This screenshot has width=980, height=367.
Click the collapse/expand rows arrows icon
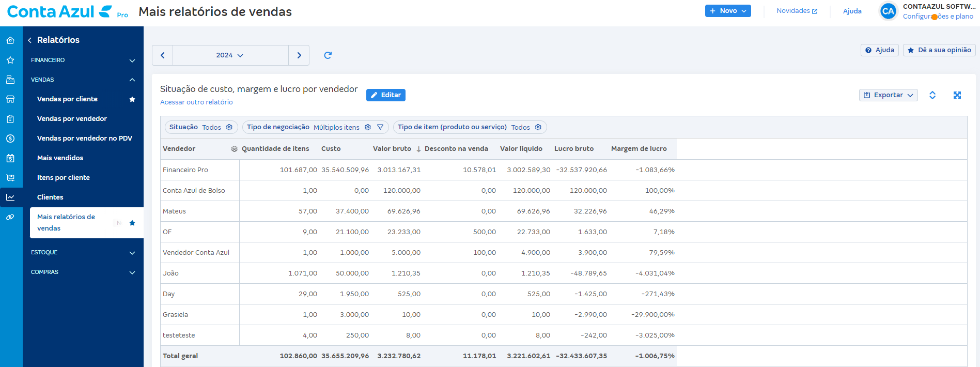coord(932,95)
